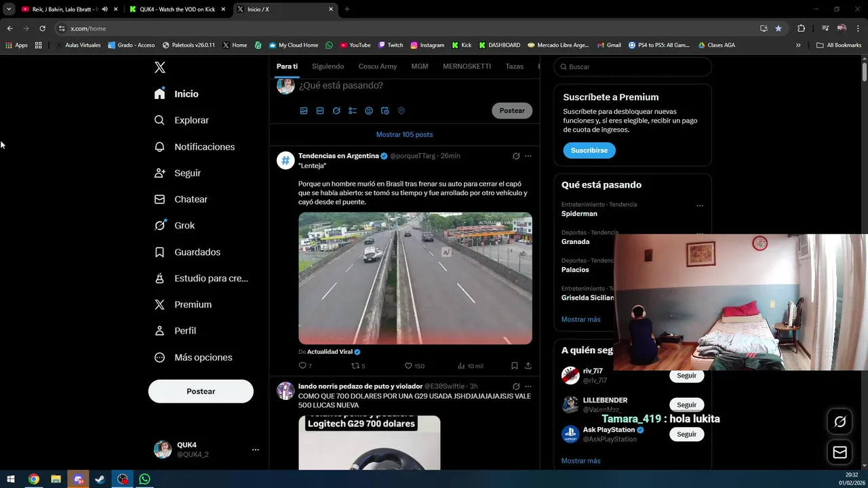The image size is (868, 488).
Task: Open floating Grok button at bottom right
Action: coord(840,422)
